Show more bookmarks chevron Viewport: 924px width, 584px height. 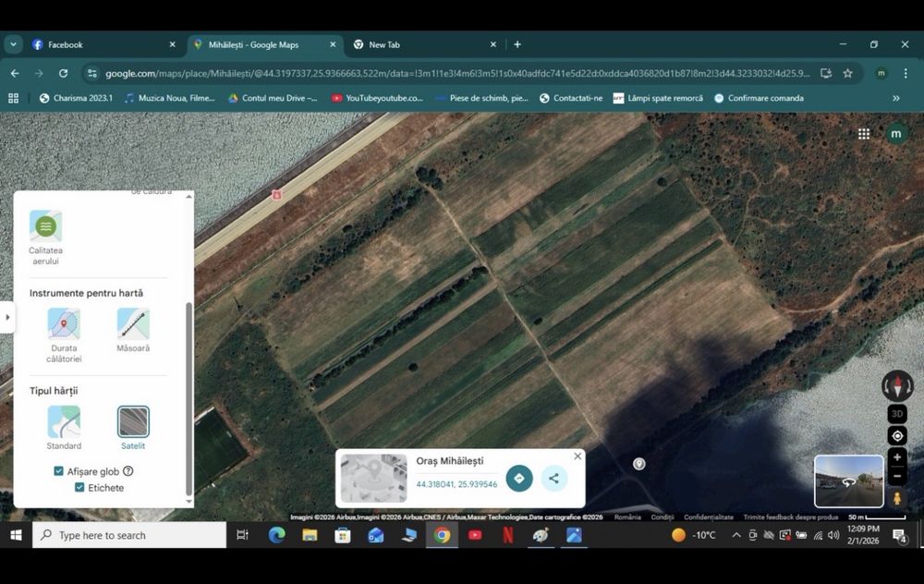click(895, 99)
